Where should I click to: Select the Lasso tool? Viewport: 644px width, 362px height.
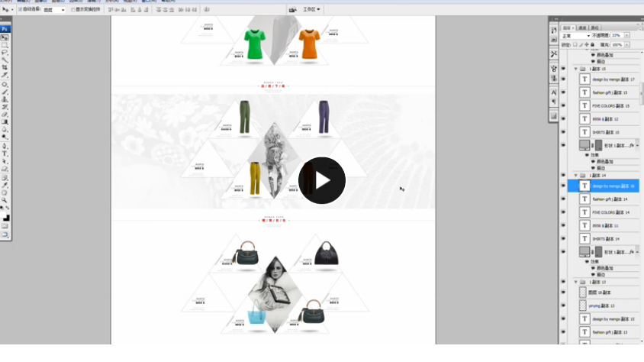[x=5, y=52]
